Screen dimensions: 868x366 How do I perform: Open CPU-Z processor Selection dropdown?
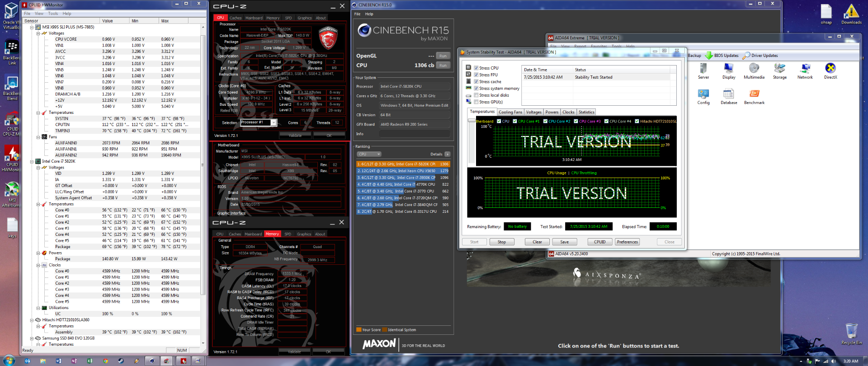pos(274,122)
